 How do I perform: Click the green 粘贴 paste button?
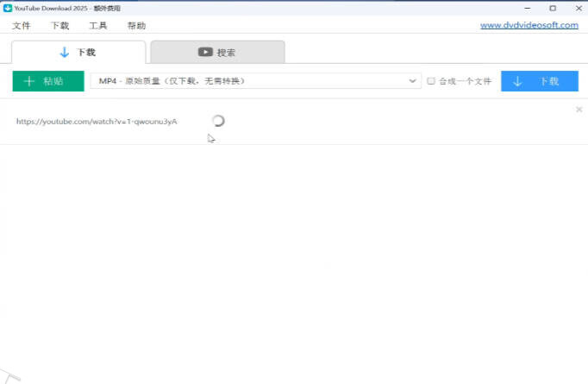[x=48, y=81]
